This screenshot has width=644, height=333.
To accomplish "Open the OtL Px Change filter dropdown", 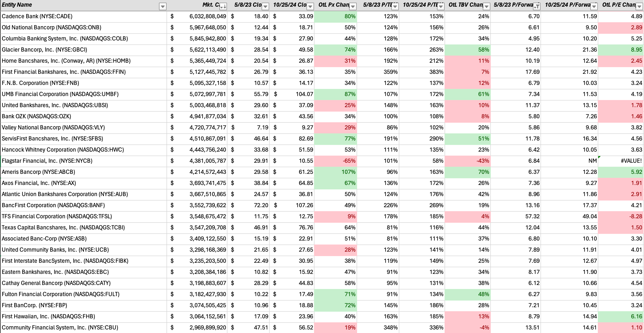I will coord(353,6).
